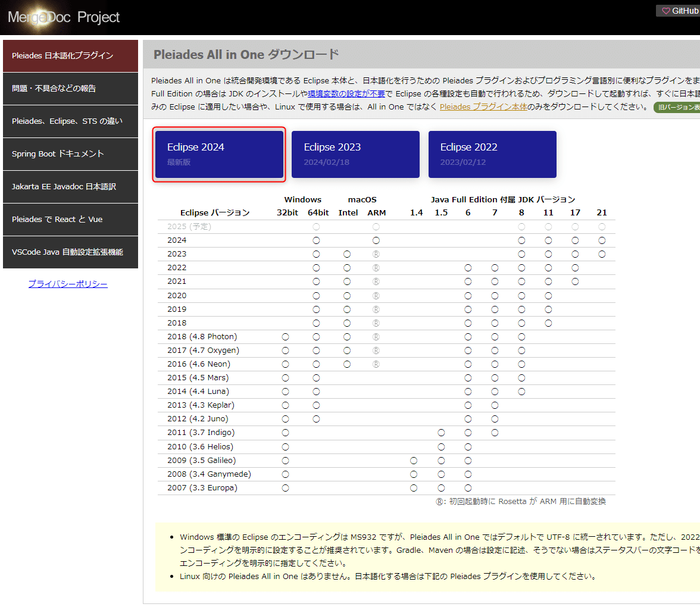Click JDK 8 circle in 2017 (4.7 Oxygen) row
The height and width of the screenshot is (607, 700).
pos(521,351)
